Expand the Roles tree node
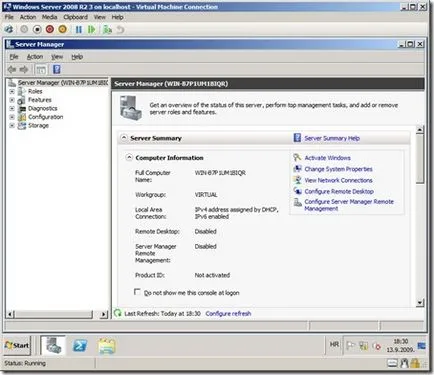 coord(12,91)
